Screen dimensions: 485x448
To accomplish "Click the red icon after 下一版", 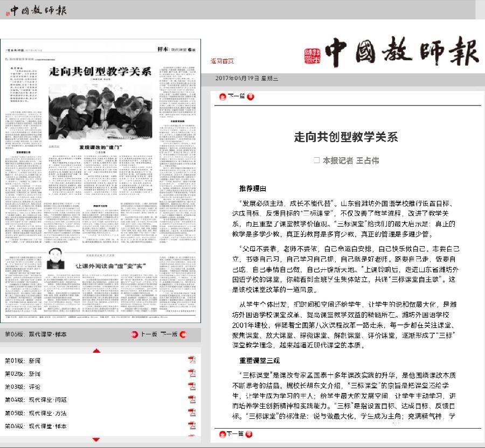I will coord(183,334).
